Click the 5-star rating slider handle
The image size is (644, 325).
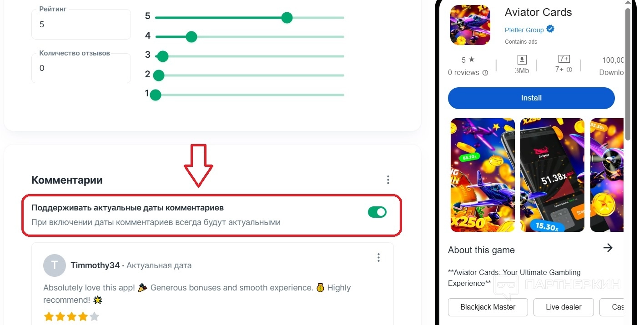click(287, 18)
